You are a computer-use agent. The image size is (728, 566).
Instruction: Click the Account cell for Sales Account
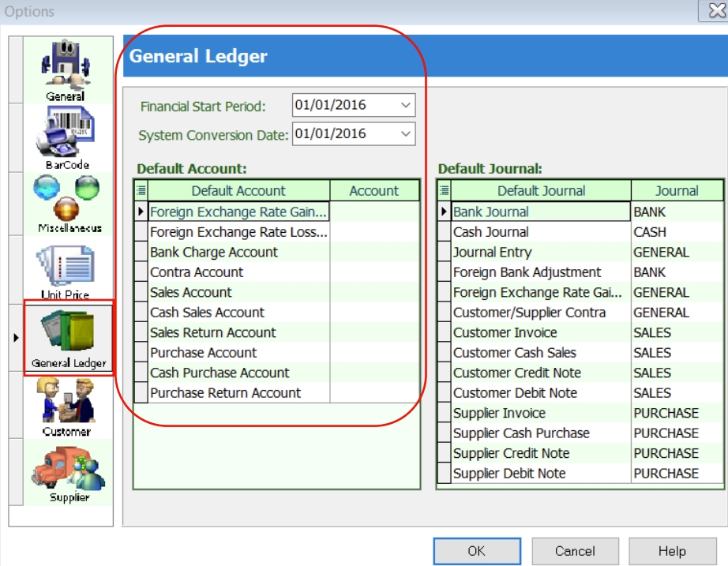(373, 293)
